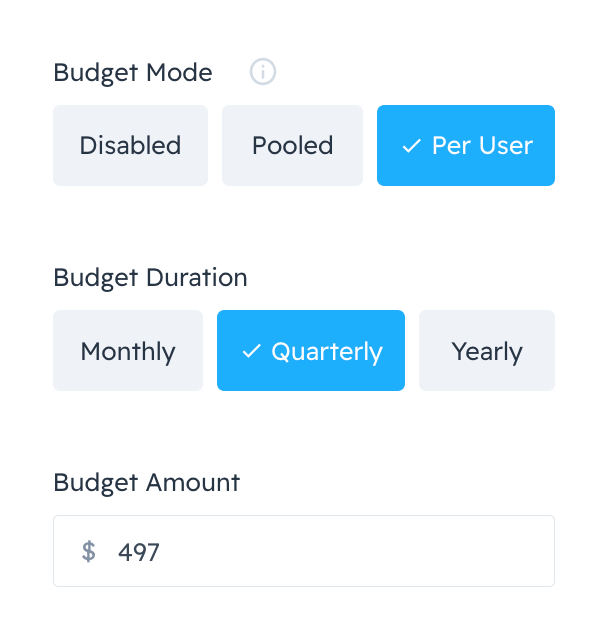The image size is (604, 634).
Task: Choose the Per User budget mode
Action: pyautogui.click(x=466, y=145)
